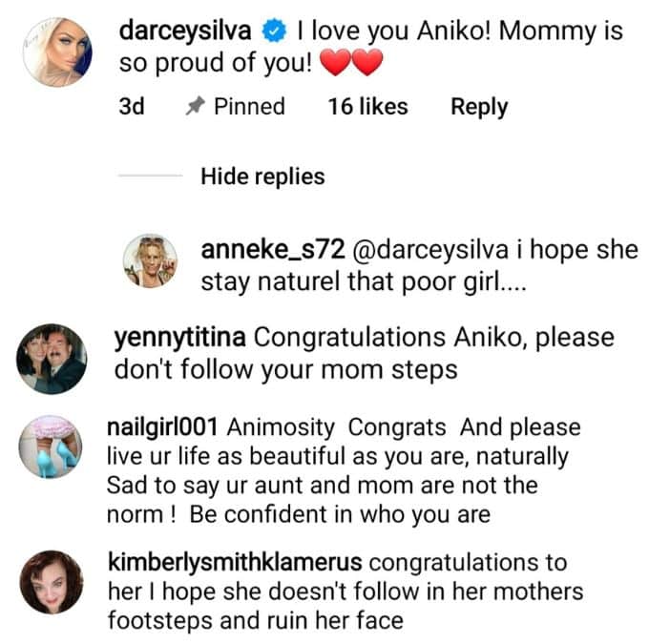Image resolution: width=649 pixels, height=644 pixels.
Task: Click the darceysilva username
Action: [x=187, y=31]
